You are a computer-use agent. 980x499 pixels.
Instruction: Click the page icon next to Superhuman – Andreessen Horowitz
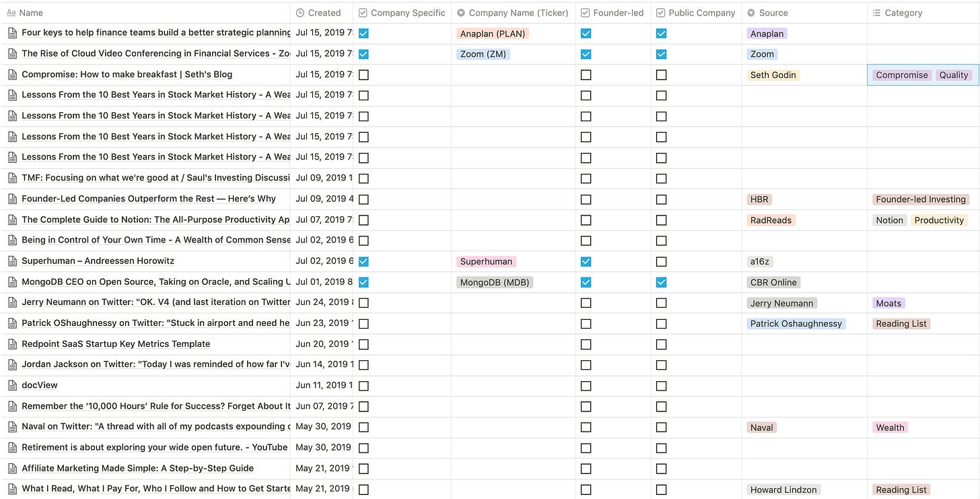11,261
